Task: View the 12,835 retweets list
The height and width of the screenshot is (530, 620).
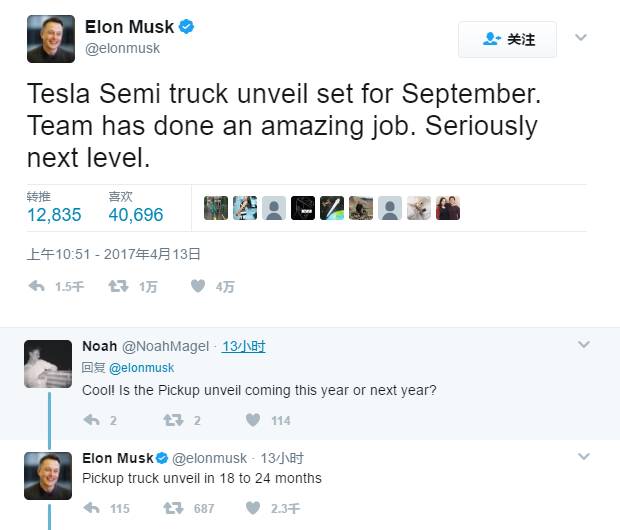Action: click(x=54, y=214)
